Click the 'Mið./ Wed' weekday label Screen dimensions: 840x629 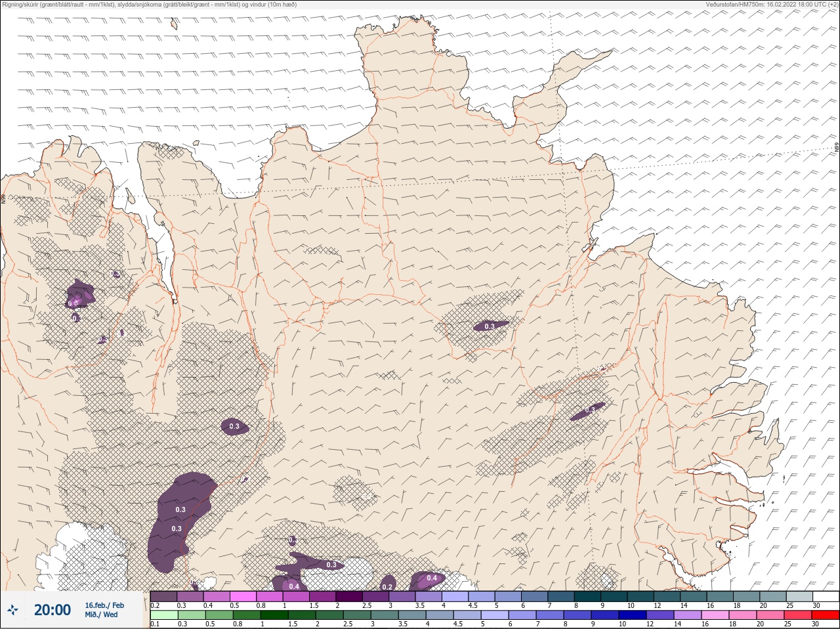coord(102,615)
